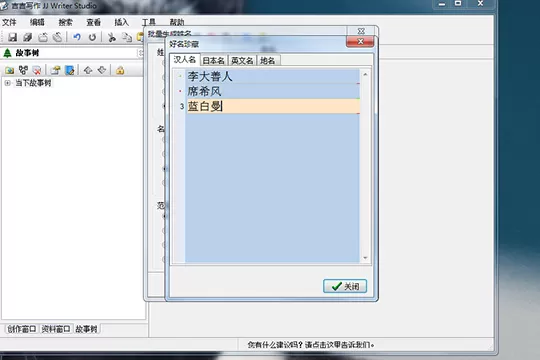Select the 当下故事树 tree item
Screen dimensions: 540x360
coord(33,83)
